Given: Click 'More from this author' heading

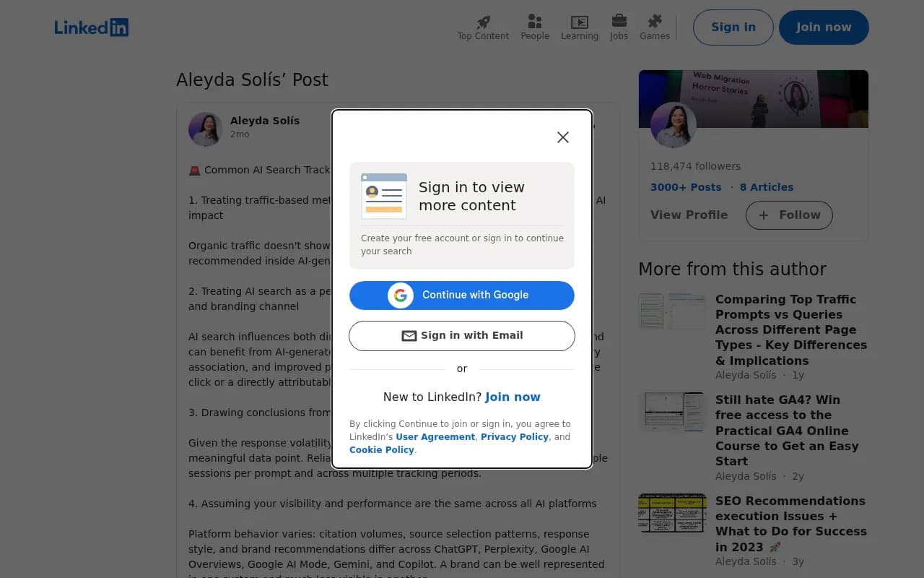Looking at the screenshot, I should 733,269.
